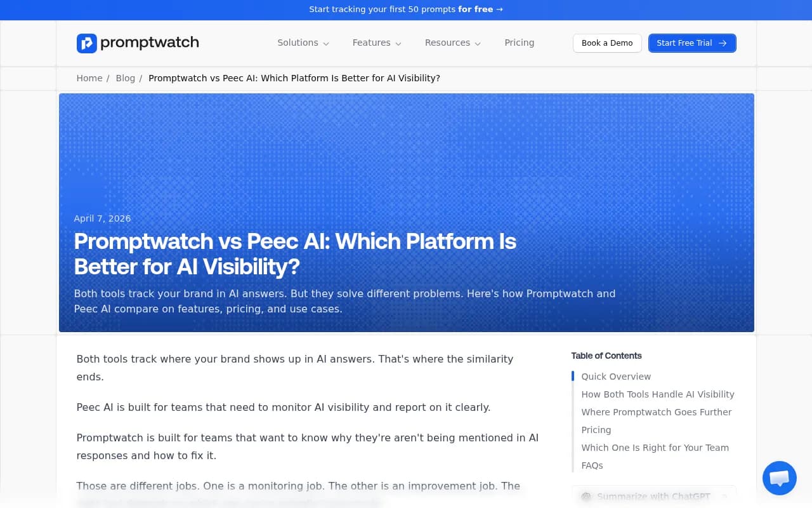Viewport: 812px width, 508px height.
Task: Click the promptwatch wordmark text
Action: point(150,43)
